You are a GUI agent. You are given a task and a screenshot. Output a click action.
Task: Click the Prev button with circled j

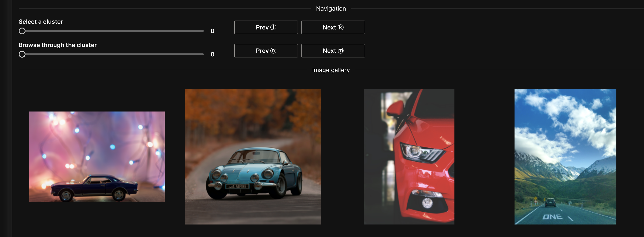click(x=266, y=27)
